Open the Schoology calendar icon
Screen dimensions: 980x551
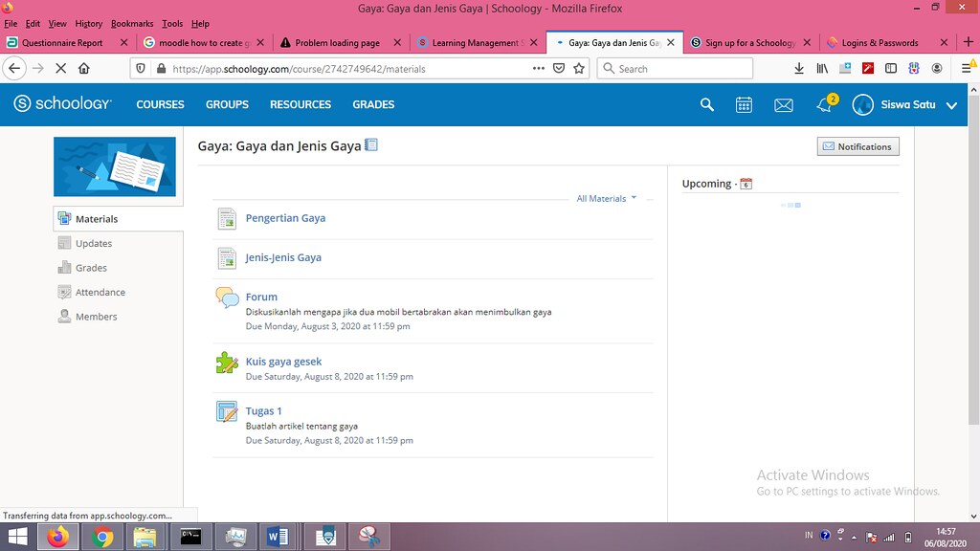click(744, 104)
